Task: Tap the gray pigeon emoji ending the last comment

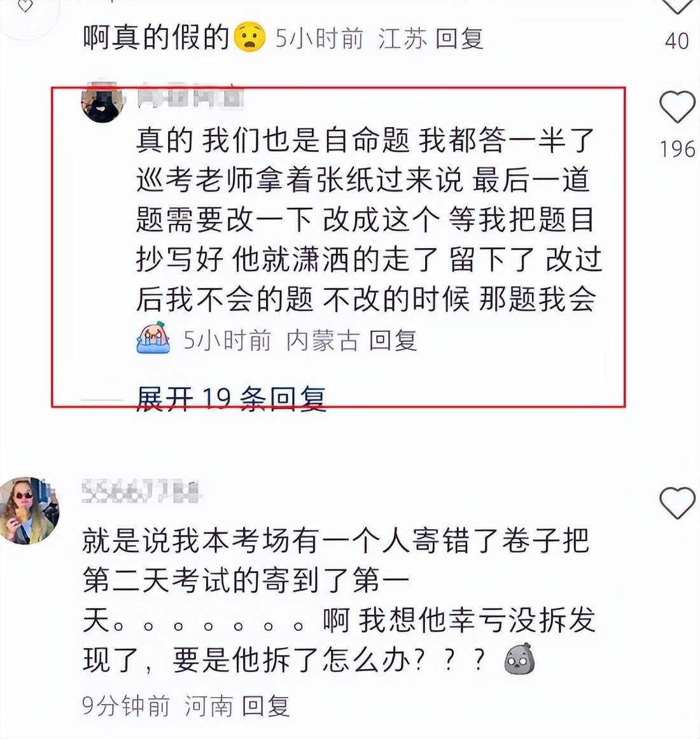Action: [x=519, y=659]
